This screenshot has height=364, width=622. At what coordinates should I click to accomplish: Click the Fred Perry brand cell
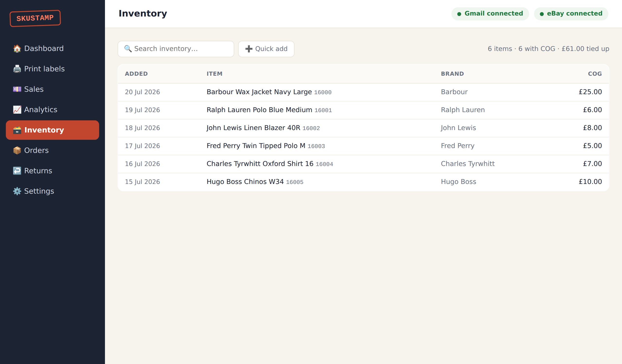(458, 146)
